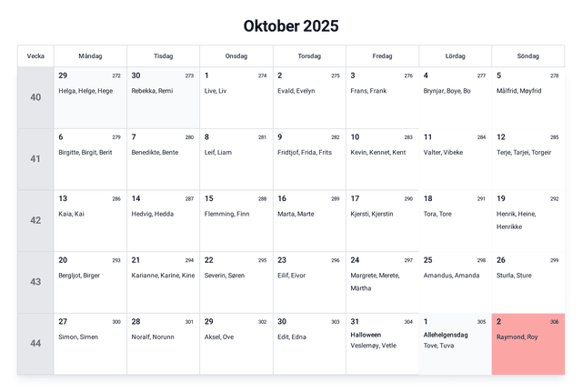This screenshot has width=582, height=392.
Task: Click the red-highlighted Raymond, Roy day
Action: (x=527, y=344)
